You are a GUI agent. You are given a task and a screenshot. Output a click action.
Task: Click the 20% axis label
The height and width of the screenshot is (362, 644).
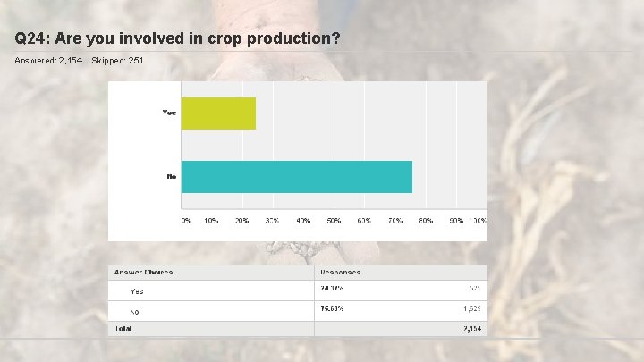[241, 220]
